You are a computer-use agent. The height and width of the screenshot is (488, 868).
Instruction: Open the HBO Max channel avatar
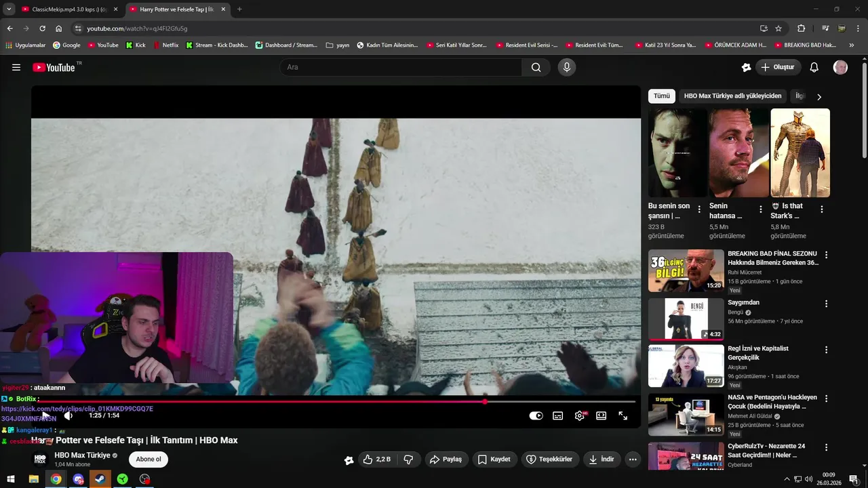pos(41,459)
